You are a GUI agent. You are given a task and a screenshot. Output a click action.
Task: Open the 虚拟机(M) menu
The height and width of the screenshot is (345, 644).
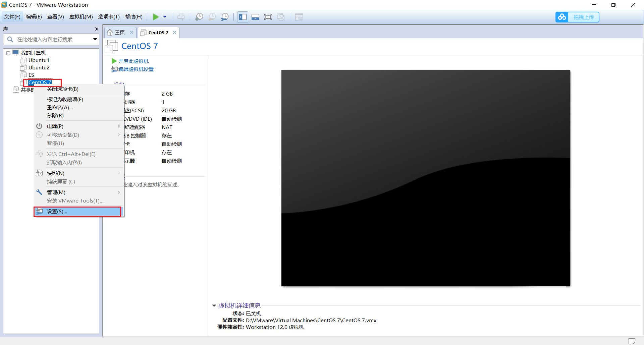(81, 17)
